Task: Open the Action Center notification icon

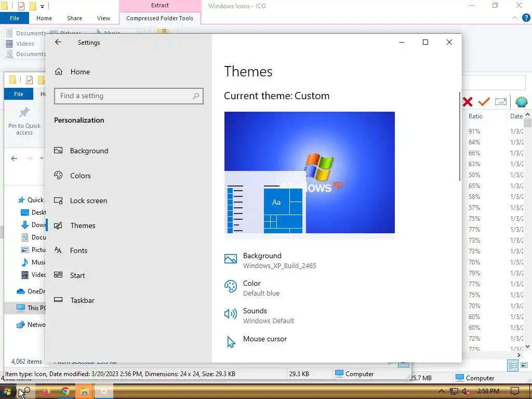Action: [515, 391]
